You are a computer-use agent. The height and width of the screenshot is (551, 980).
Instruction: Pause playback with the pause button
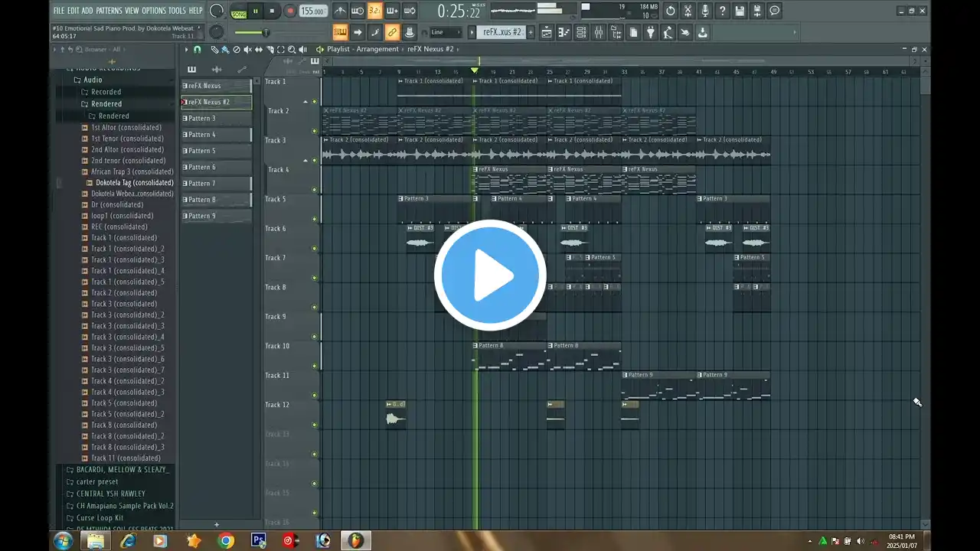(256, 11)
